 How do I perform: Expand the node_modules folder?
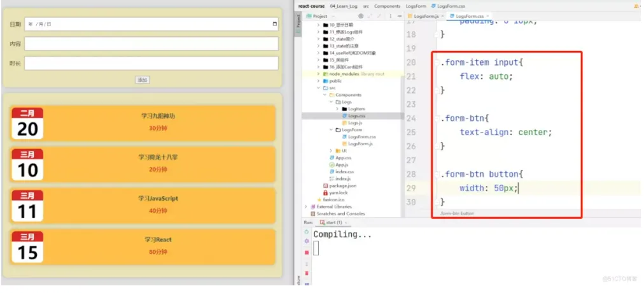pyautogui.click(x=318, y=74)
